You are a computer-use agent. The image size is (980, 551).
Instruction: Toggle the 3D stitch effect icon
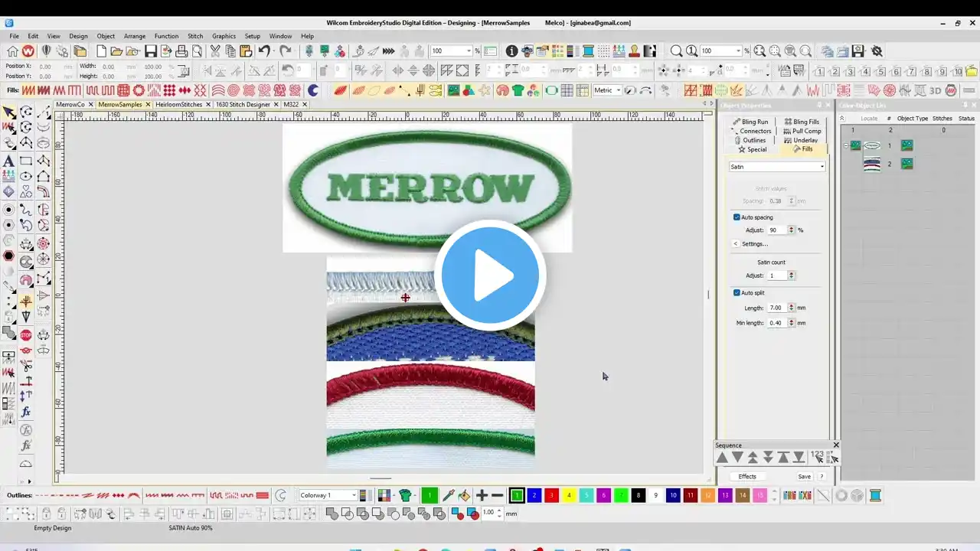point(935,90)
